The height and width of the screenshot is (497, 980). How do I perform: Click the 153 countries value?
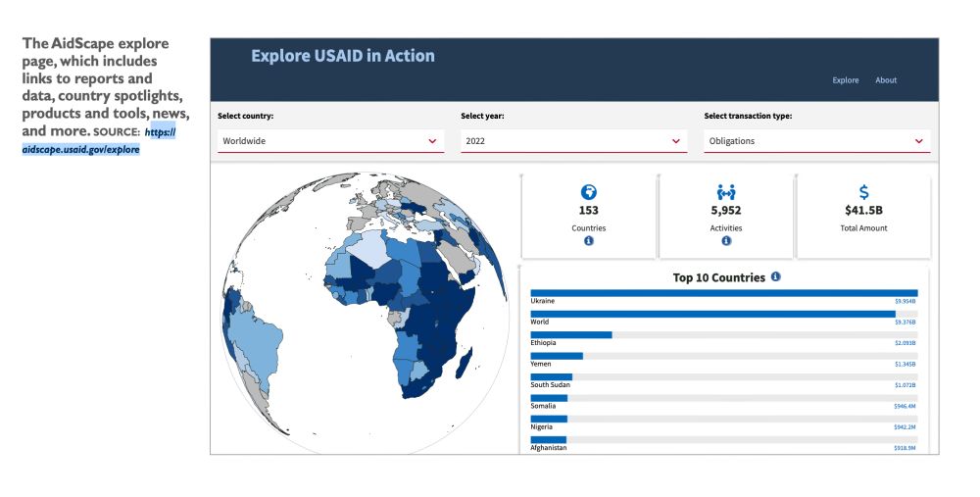click(588, 210)
